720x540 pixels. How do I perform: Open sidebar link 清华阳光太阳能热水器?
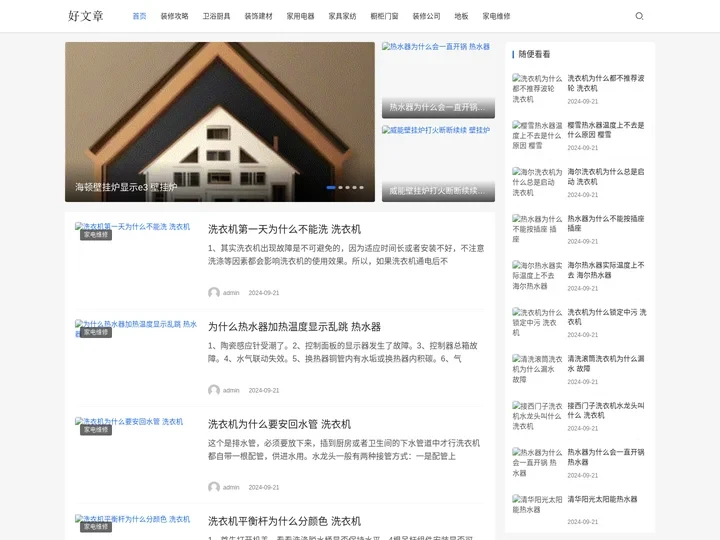pos(602,499)
